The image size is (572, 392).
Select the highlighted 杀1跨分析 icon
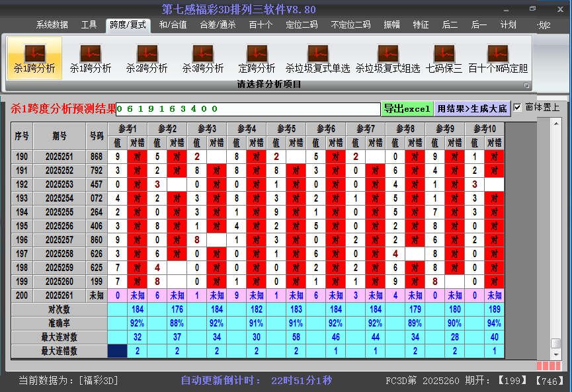pyautogui.click(x=34, y=58)
